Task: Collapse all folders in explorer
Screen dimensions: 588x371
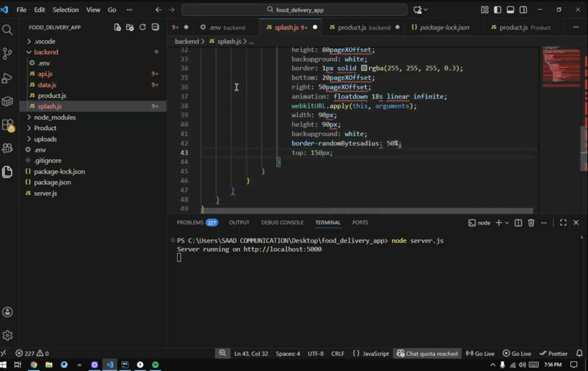Action: [155, 27]
